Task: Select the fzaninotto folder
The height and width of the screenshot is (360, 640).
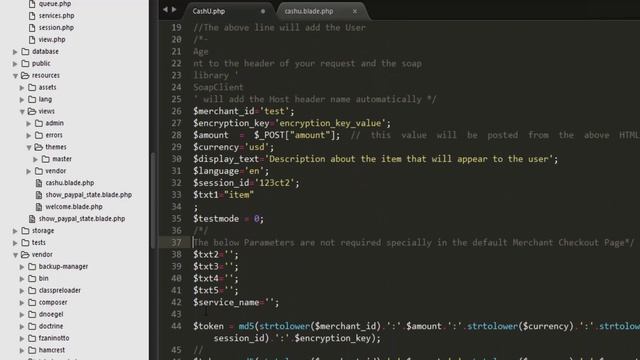Action: [54, 338]
